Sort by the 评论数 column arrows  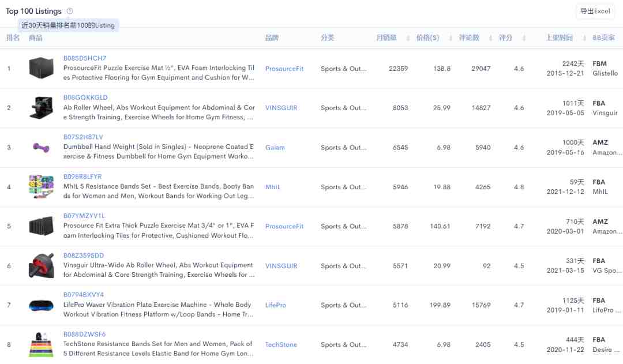(490, 38)
